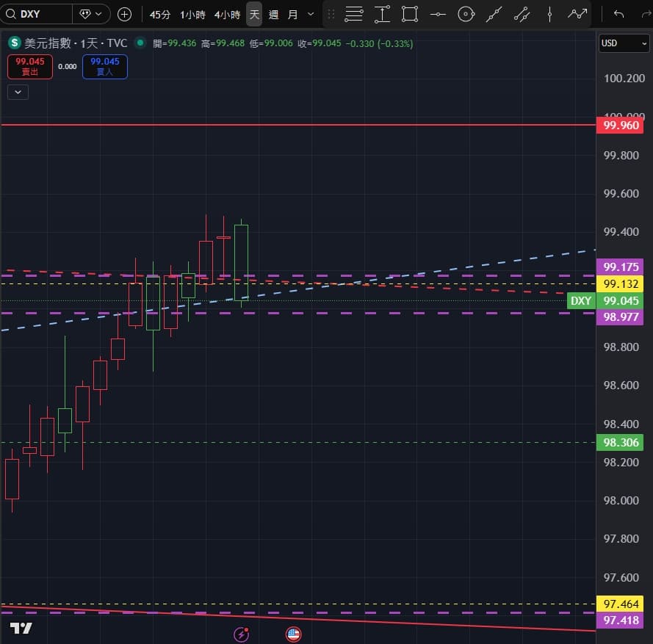This screenshot has width=653, height=644.
Task: Click the 99.960 red price label
Action: pos(620,126)
